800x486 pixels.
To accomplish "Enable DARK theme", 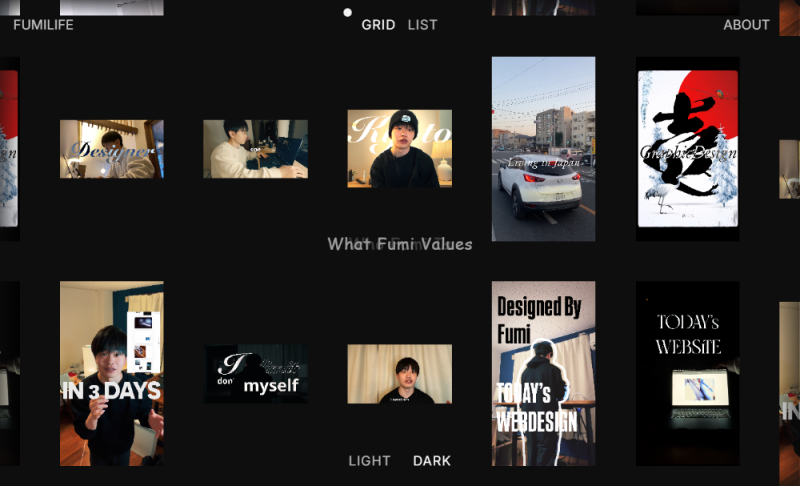I will [432, 461].
